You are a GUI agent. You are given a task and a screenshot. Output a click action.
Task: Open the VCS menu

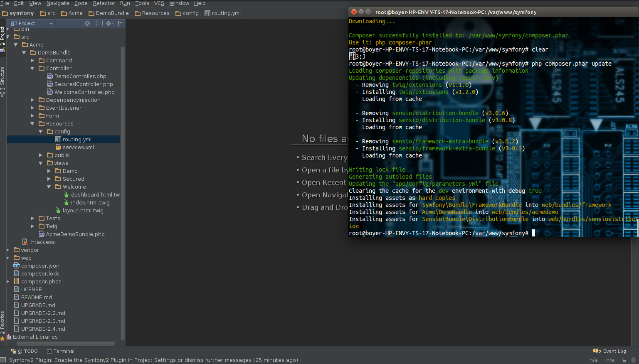click(x=159, y=3)
